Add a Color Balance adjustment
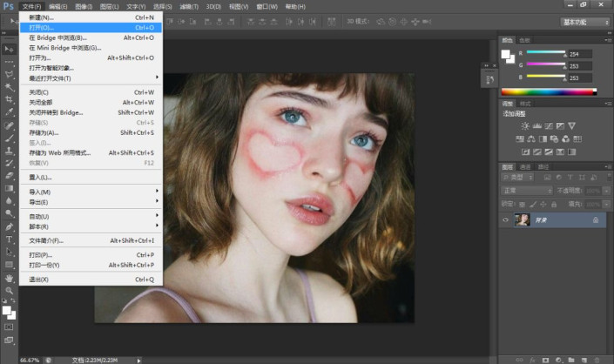Viewport: 614px width, 364px height. point(531,139)
